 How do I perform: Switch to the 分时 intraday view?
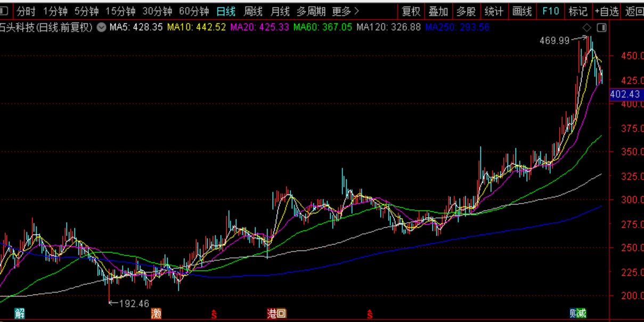click(x=26, y=11)
